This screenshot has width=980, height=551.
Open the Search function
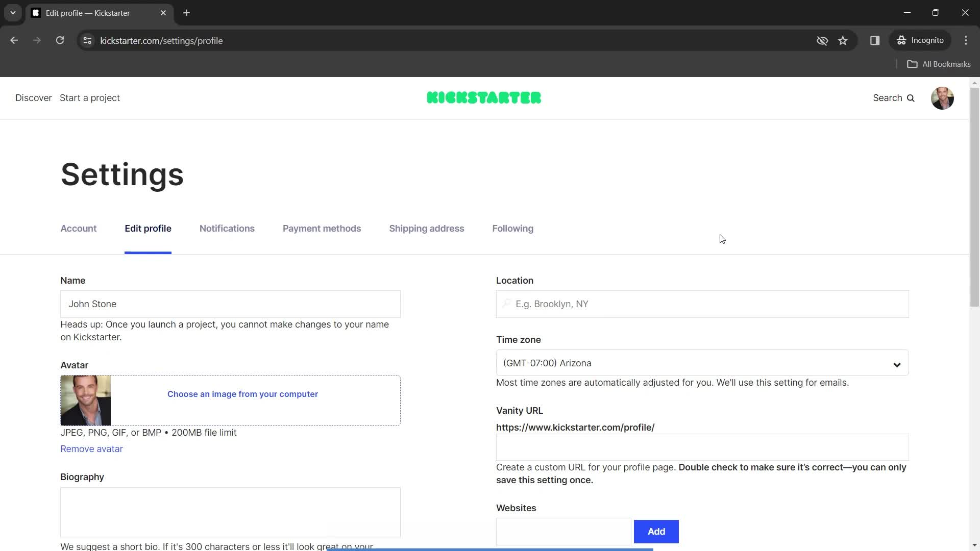[894, 97]
